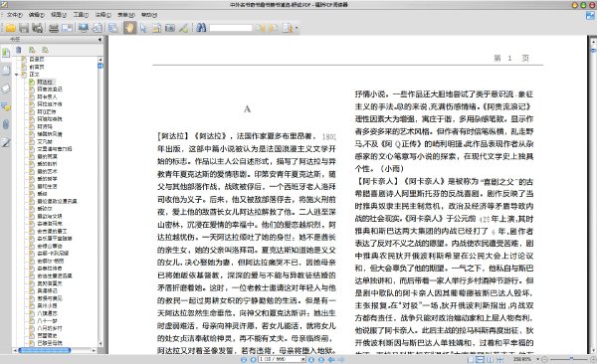Select the 八十一梦 bookmark entry
The width and height of the screenshot is (597, 364).
point(47,320)
